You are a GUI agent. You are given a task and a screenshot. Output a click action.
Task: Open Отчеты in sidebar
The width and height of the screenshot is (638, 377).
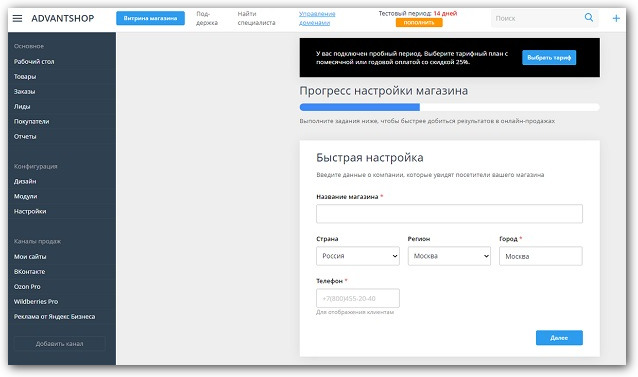tap(25, 137)
